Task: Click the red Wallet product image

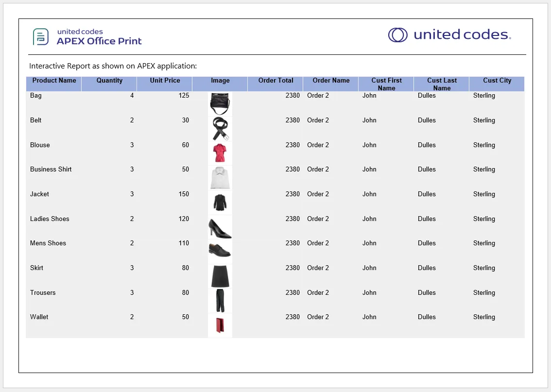Action: pyautogui.click(x=220, y=325)
